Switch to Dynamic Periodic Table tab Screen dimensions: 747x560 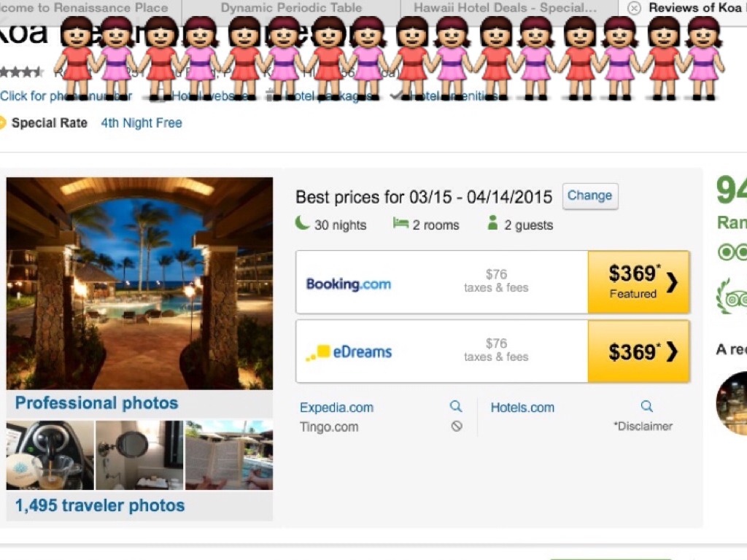[291, 8]
